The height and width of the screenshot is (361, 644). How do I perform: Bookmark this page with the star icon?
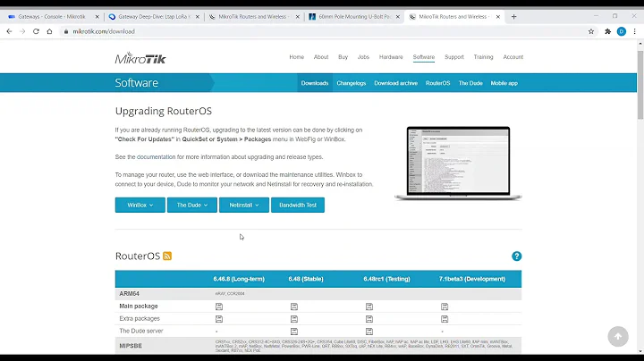[x=591, y=31]
